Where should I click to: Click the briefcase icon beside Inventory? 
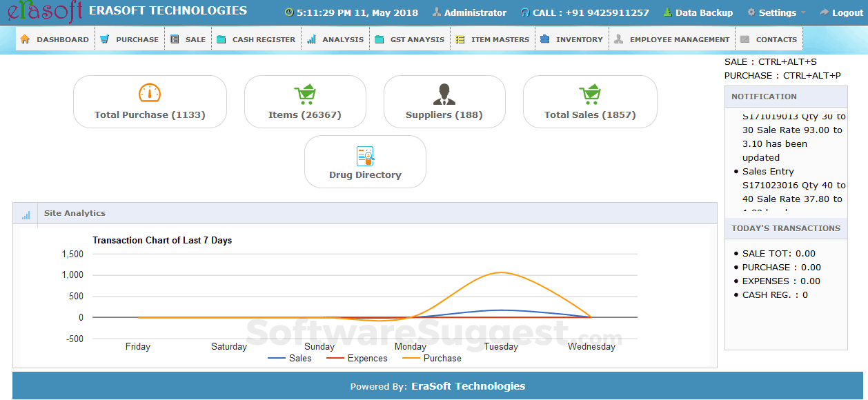coord(545,39)
